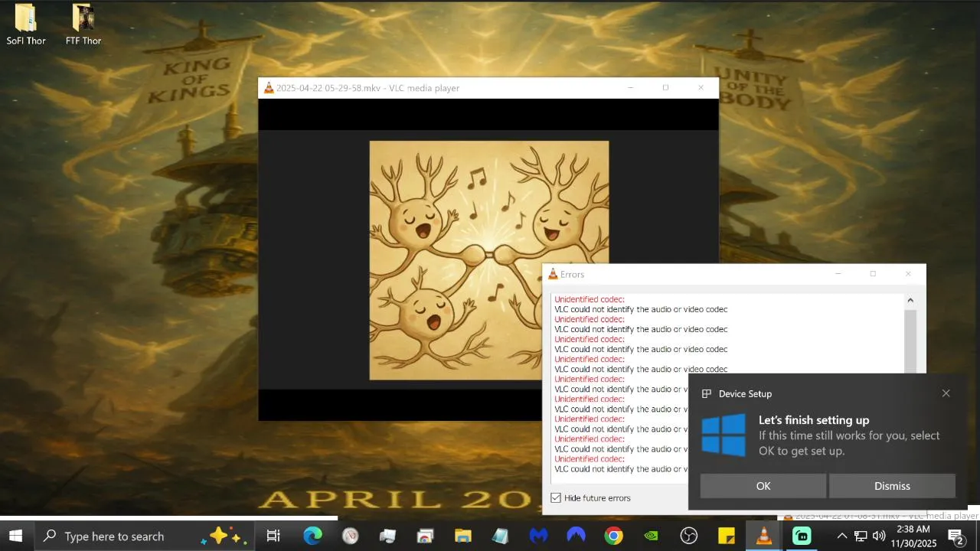Click the VLC cone in player title bar
Image resolution: width=980 pixels, height=551 pixels.
[x=269, y=88]
